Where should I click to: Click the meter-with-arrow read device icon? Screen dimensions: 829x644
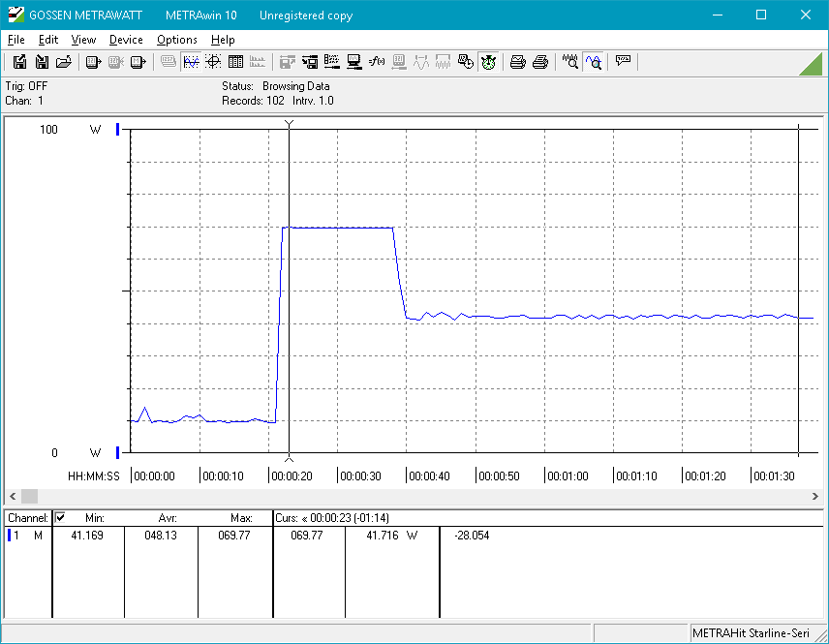(93, 62)
